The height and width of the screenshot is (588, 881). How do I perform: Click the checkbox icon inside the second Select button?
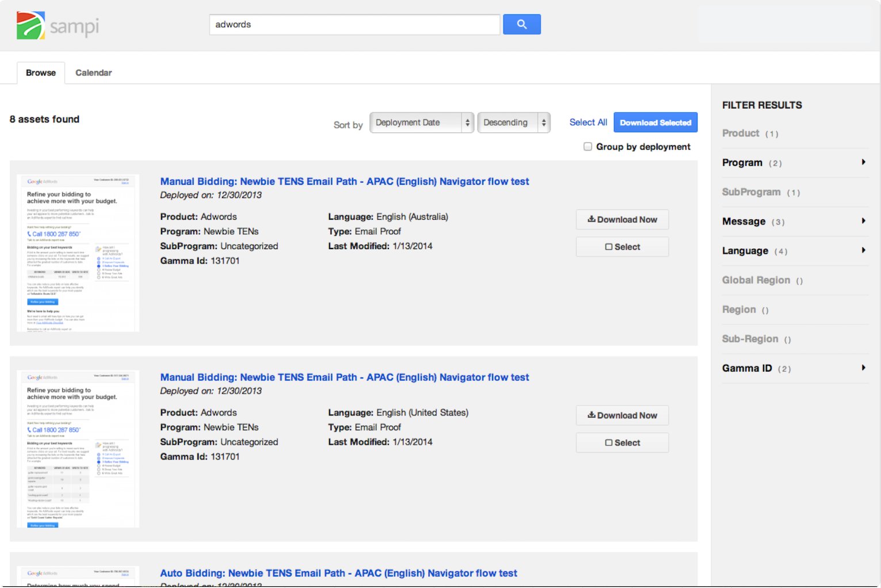[x=609, y=442]
